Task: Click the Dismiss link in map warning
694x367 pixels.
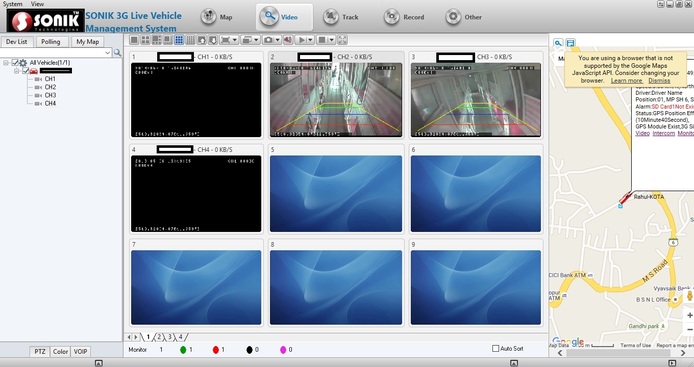Action: 659,81
